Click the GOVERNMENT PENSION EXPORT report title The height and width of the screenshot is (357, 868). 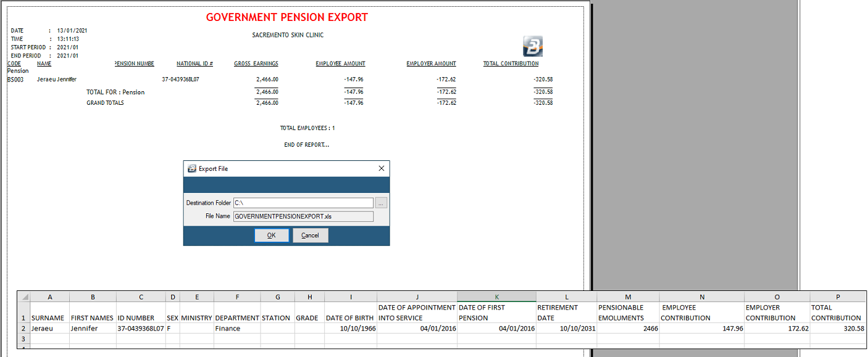coord(287,17)
